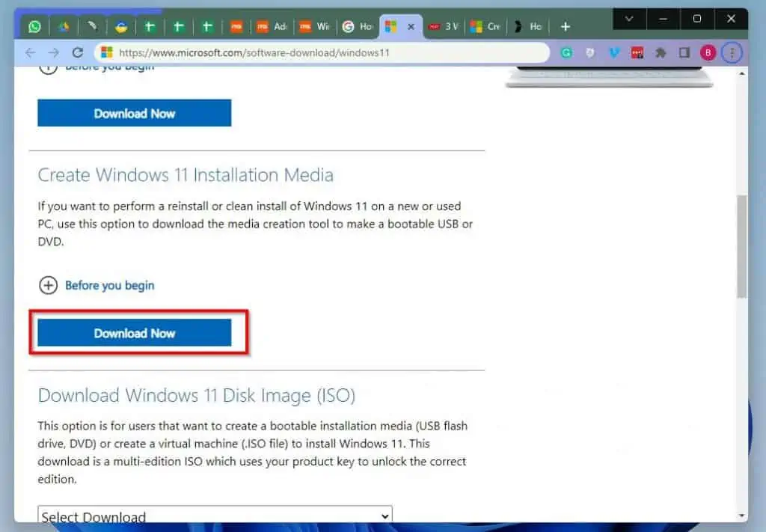Open the browser Extensions puzzle-piece icon
Image resolution: width=766 pixels, height=532 pixels.
[661, 52]
